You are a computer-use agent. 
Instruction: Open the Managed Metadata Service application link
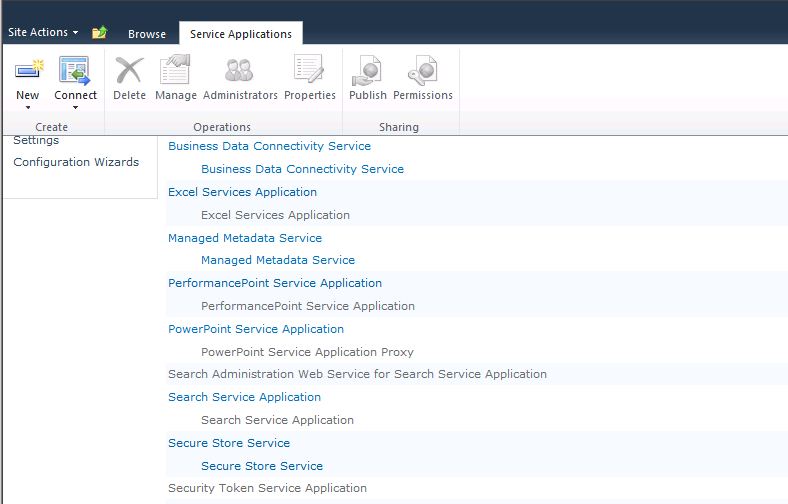pyautogui.click(x=245, y=238)
